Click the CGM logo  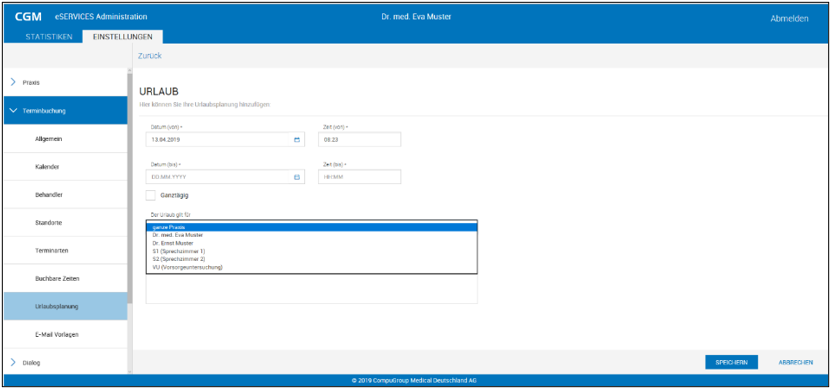(28, 17)
